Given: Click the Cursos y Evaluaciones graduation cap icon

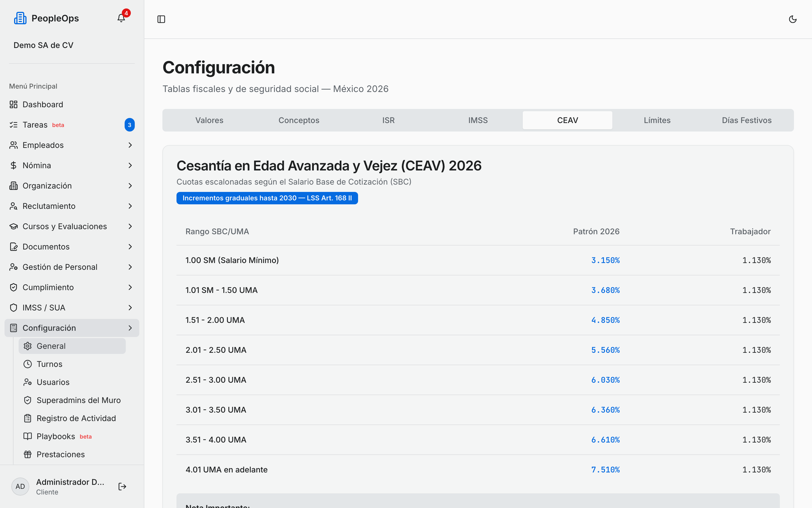Looking at the screenshot, I should pyautogui.click(x=14, y=226).
